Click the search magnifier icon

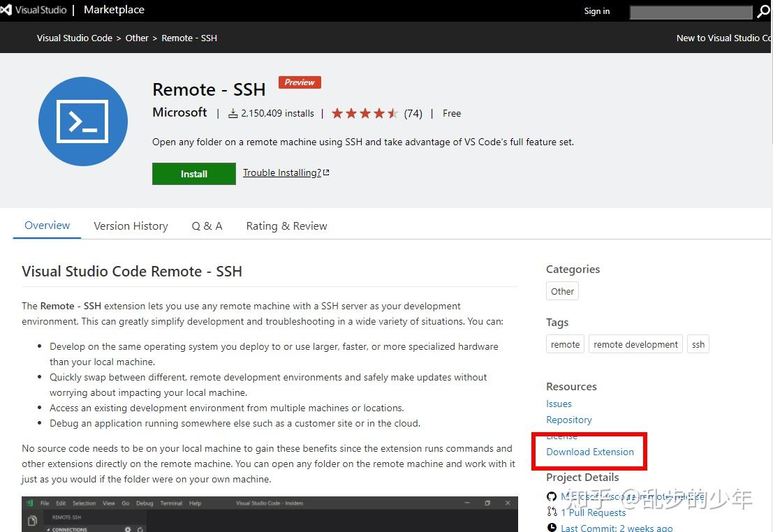click(x=763, y=12)
